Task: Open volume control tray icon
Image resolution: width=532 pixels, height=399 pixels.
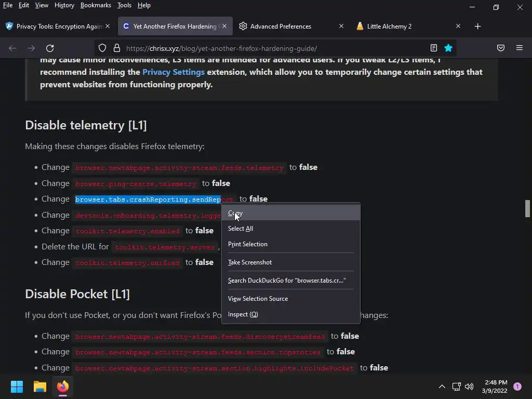Action: (469, 387)
